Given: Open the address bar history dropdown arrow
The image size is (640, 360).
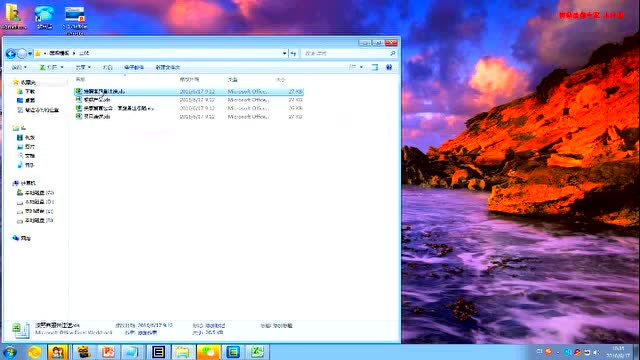Looking at the screenshot, I should click(x=284, y=53).
